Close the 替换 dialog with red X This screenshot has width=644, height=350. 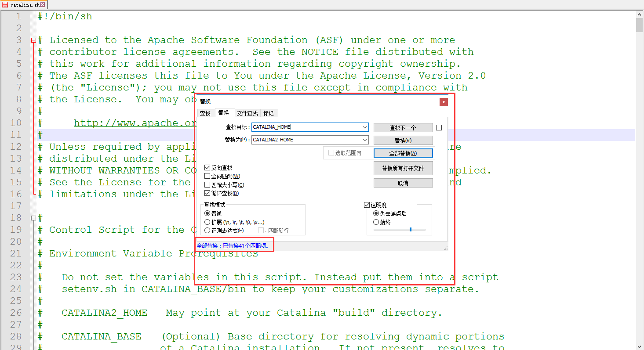[x=444, y=102]
